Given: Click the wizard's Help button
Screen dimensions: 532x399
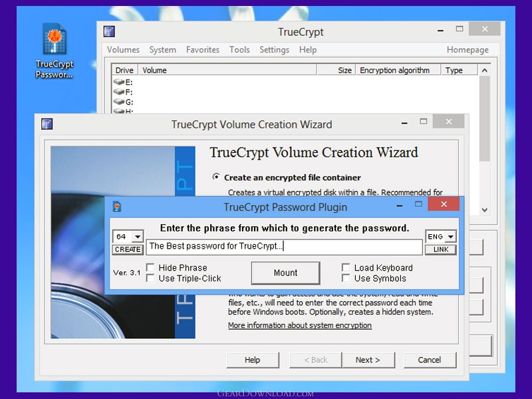Looking at the screenshot, I should click(253, 360).
